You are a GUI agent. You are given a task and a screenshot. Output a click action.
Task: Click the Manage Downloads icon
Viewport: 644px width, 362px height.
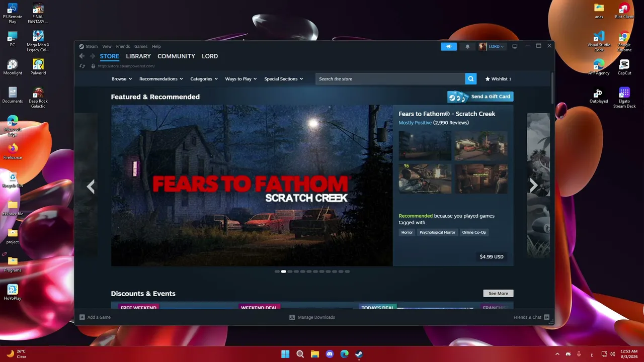(x=292, y=317)
